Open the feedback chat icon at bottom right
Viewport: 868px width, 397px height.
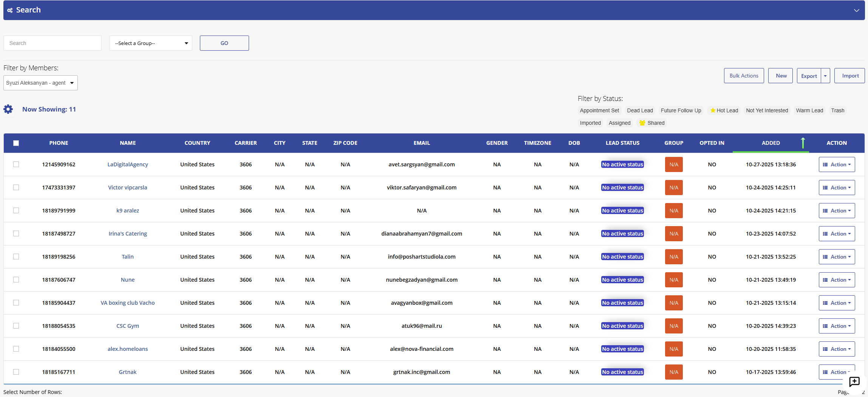854,382
